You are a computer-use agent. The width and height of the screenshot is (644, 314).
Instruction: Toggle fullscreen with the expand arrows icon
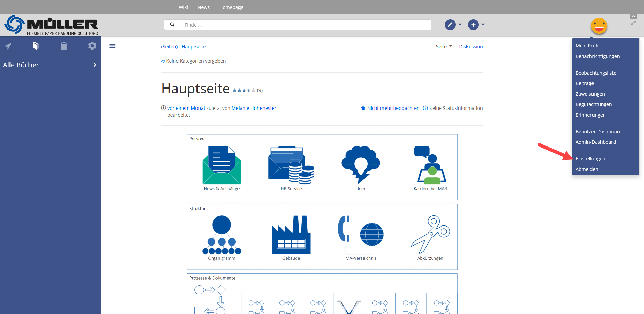[x=633, y=23]
